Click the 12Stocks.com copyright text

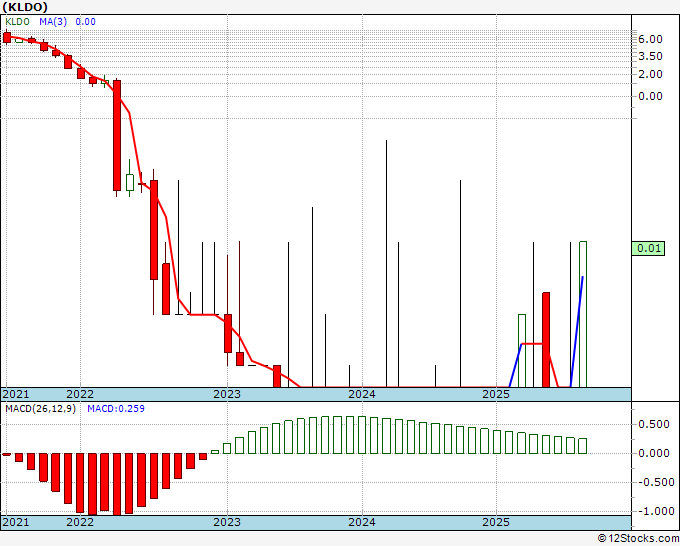click(638, 539)
